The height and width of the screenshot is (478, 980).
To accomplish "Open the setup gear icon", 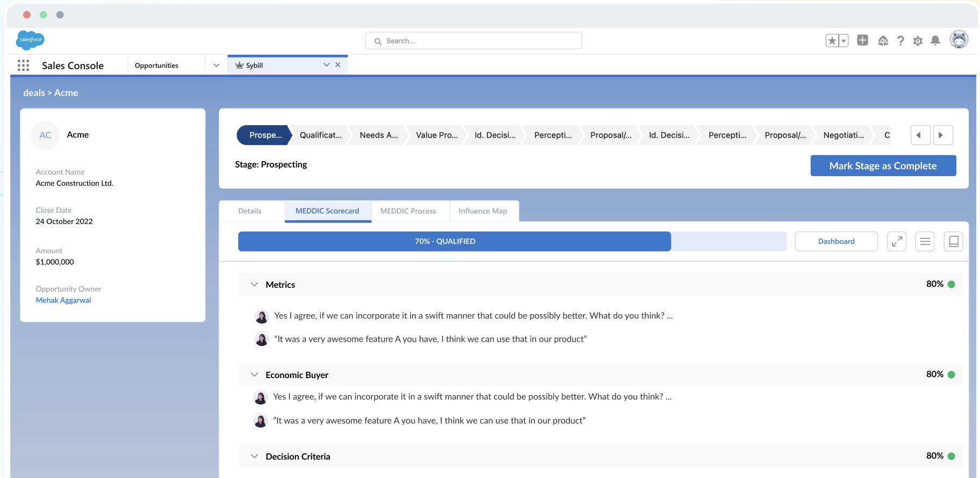I will (x=918, y=41).
